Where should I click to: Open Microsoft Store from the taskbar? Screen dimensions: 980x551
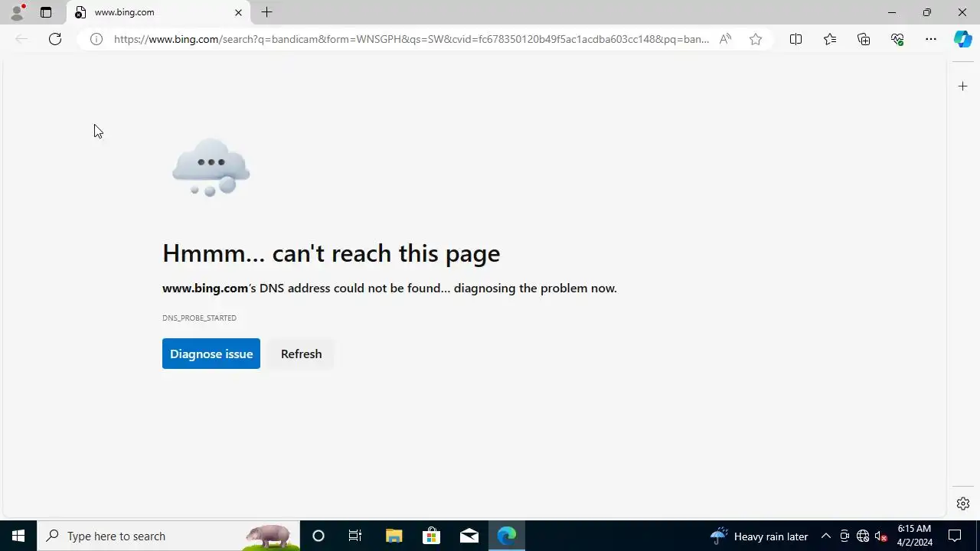point(431,536)
